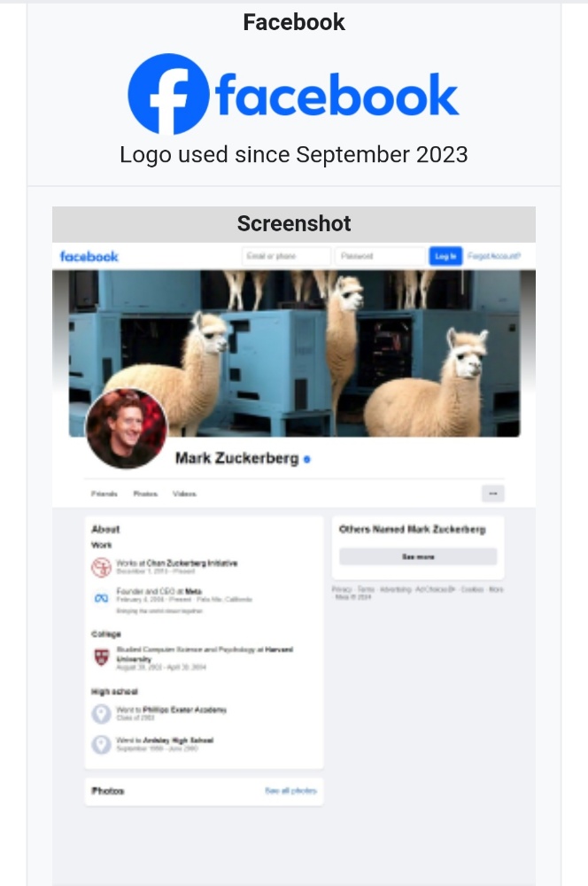588x886 pixels.
Task: Open the More footer link
Action: 496,589
